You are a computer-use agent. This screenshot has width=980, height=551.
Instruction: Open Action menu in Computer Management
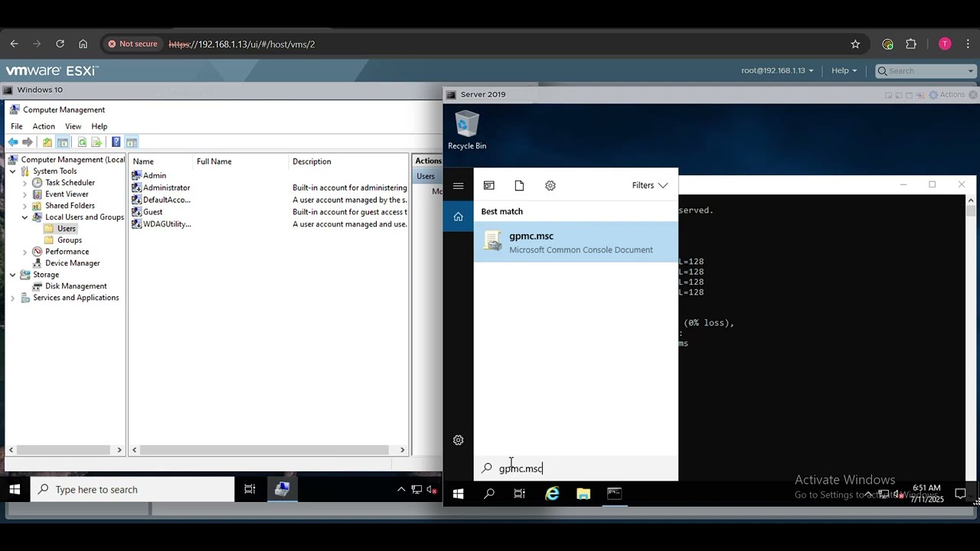(44, 126)
